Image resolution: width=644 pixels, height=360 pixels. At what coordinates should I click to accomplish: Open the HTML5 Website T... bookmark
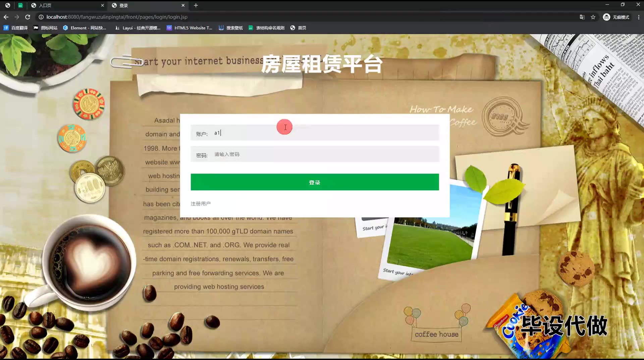point(190,28)
